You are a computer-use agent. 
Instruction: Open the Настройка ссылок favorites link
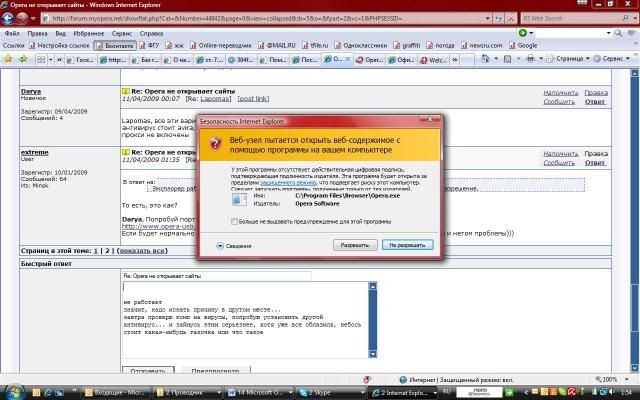tap(59, 46)
